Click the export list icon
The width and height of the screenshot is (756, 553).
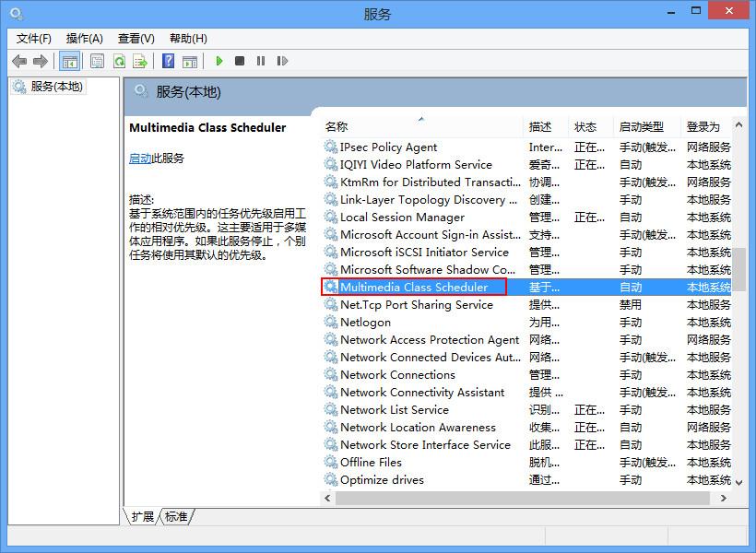point(140,61)
